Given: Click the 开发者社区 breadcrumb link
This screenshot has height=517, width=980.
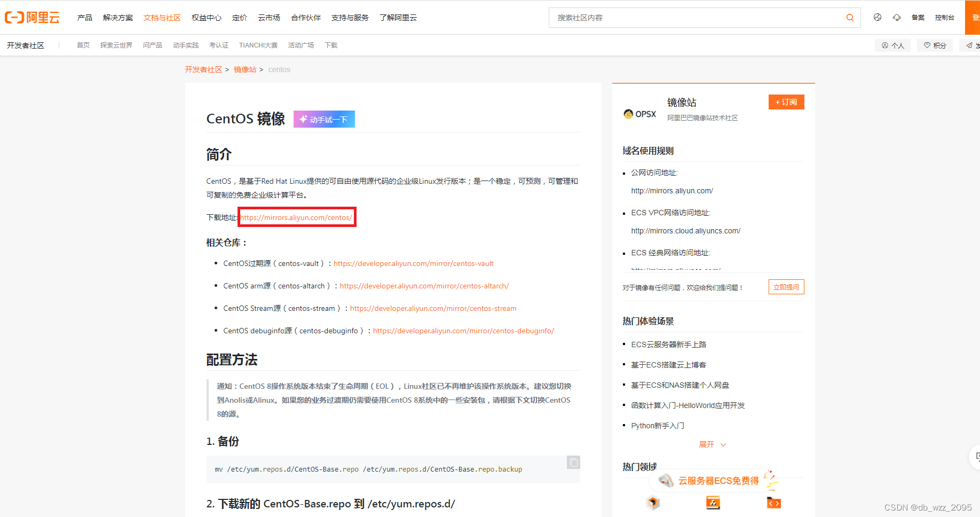Looking at the screenshot, I should pos(203,69).
